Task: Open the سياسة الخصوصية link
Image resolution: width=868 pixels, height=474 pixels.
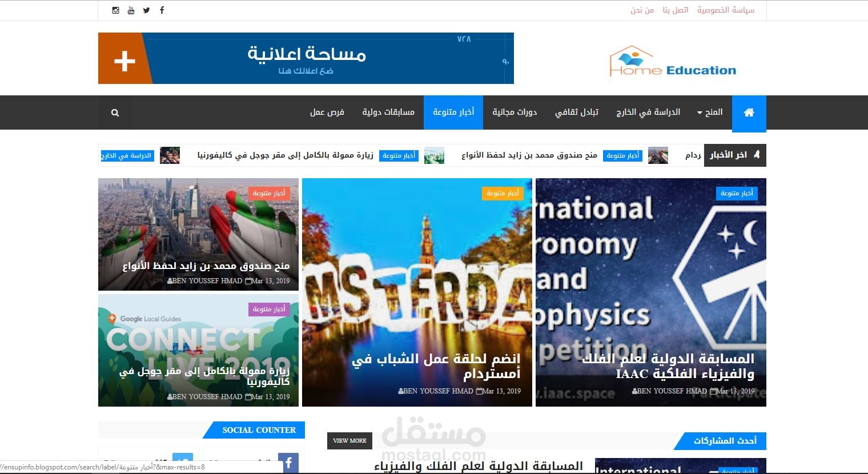Action: (x=726, y=10)
